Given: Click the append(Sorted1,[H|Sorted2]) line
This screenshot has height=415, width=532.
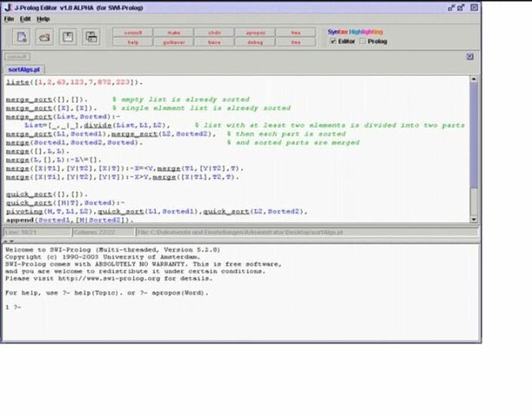Looking at the screenshot, I should point(70,220).
